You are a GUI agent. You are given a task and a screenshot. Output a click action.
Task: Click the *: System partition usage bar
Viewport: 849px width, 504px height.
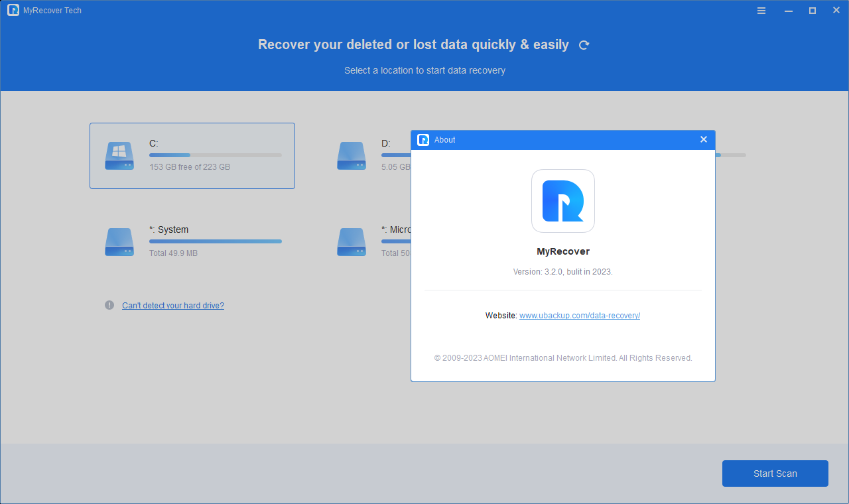tap(216, 241)
